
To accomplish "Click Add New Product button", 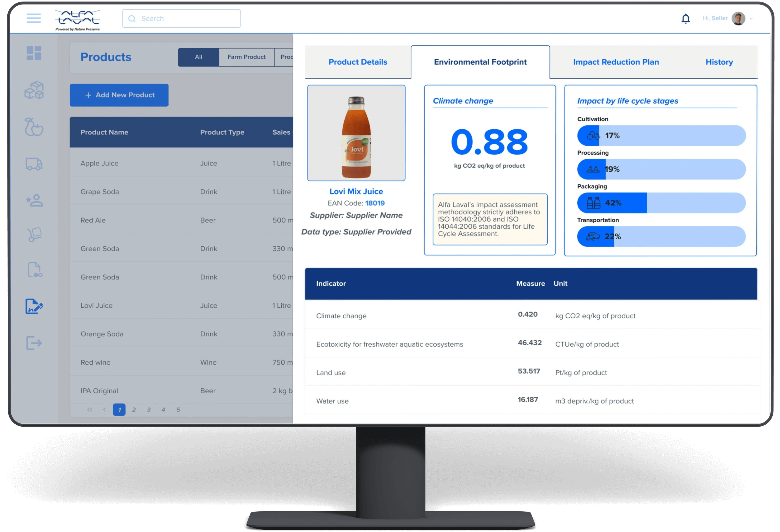I will click(x=119, y=95).
